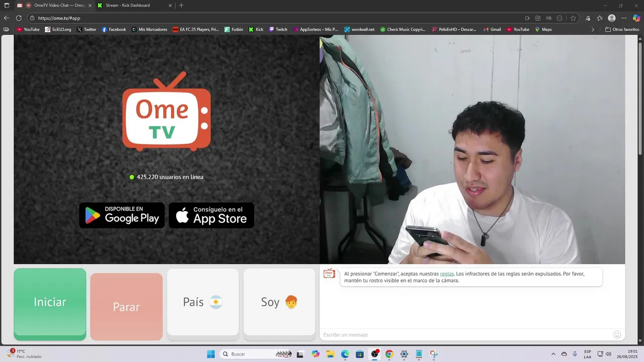Open the Futbin bookmark
Screen dimensions: 644x362
[234, 29]
